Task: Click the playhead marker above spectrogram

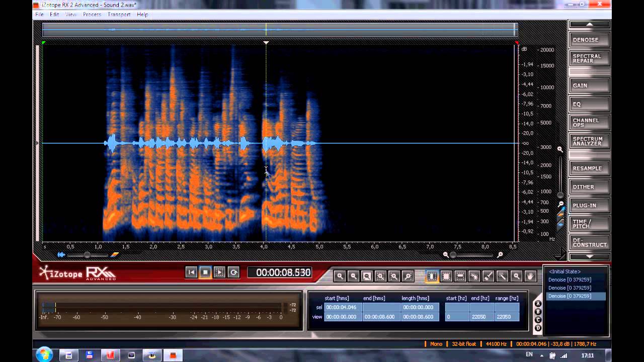Action: [x=266, y=43]
